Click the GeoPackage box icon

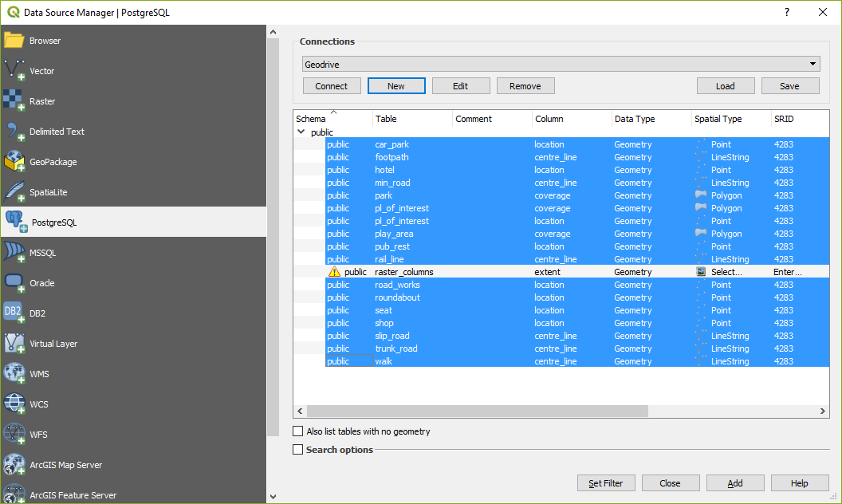[14, 161]
